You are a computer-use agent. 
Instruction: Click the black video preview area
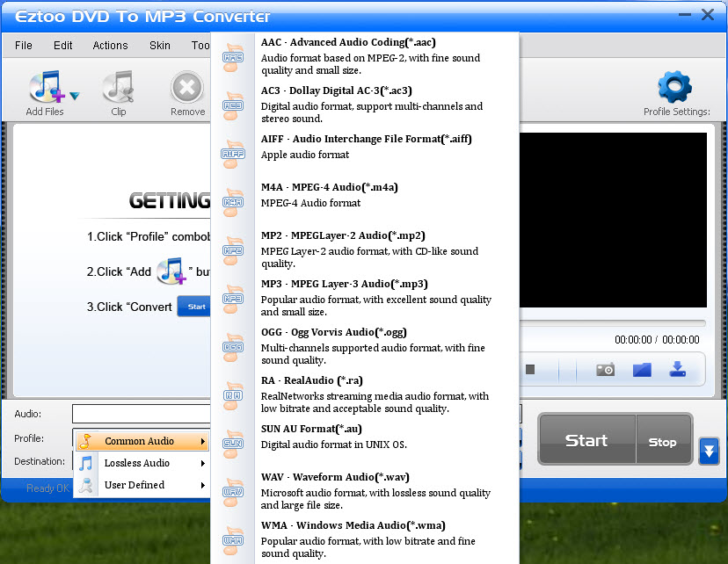click(613, 220)
